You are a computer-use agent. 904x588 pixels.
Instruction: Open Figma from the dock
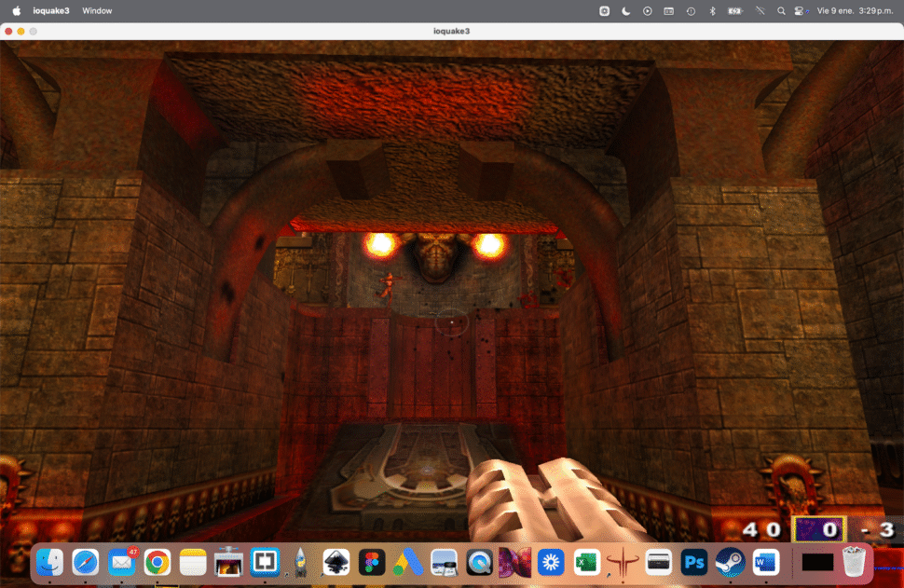pyautogui.click(x=372, y=563)
